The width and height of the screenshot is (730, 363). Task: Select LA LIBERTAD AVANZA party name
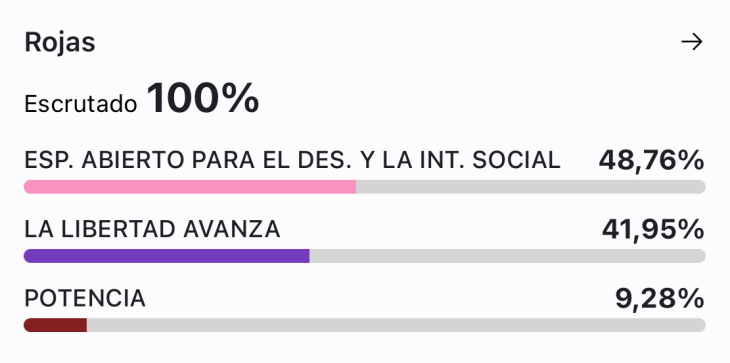(152, 229)
